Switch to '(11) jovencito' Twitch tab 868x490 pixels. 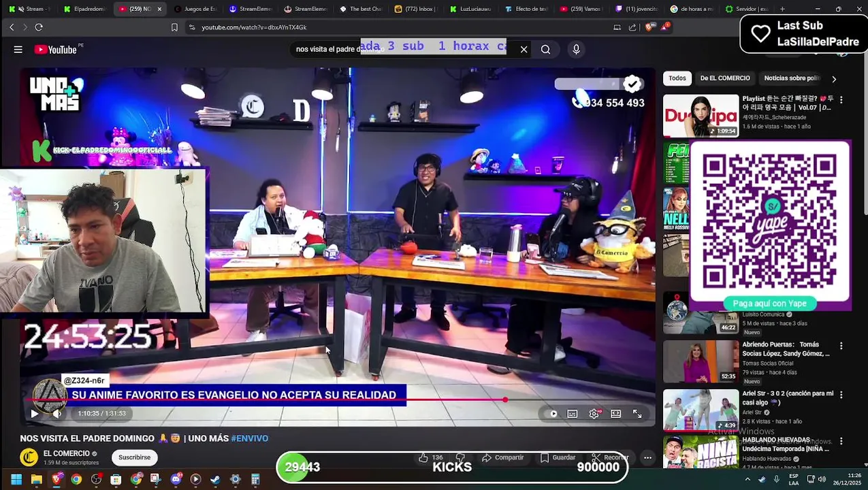tap(637, 9)
